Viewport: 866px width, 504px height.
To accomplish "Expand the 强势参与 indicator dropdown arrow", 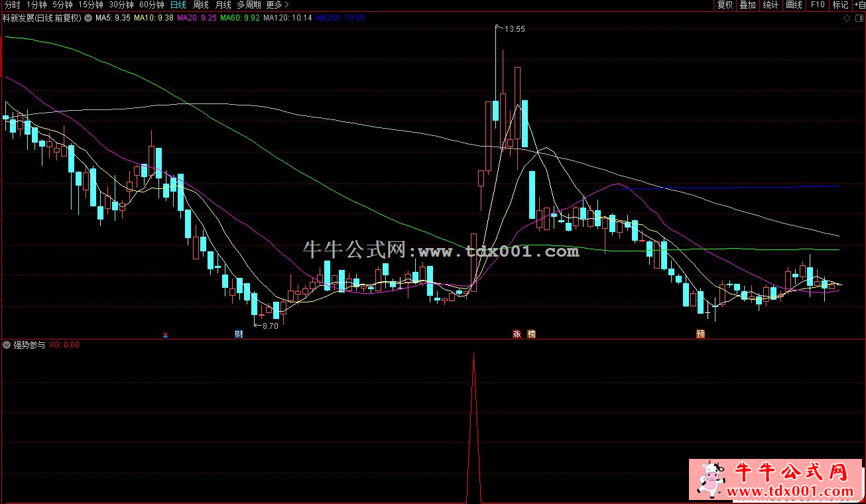I will 7,345.
